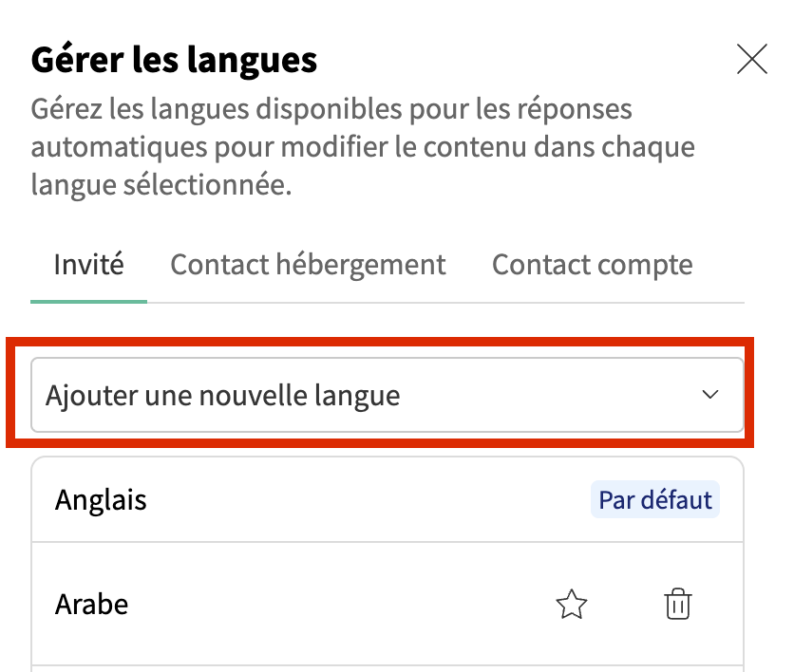The width and height of the screenshot is (794, 672).
Task: Open the Contact hébergement tab
Action: (308, 264)
